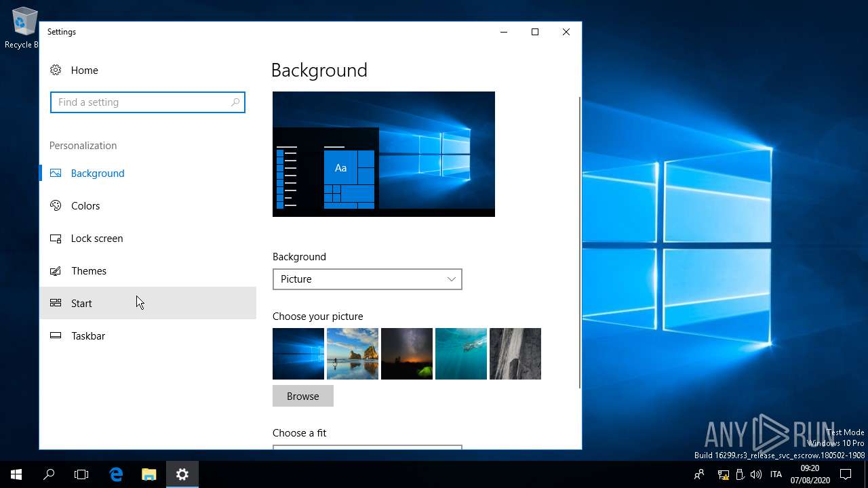
Task: Click the Start tiles icon in sidebar
Action: pyautogui.click(x=56, y=303)
